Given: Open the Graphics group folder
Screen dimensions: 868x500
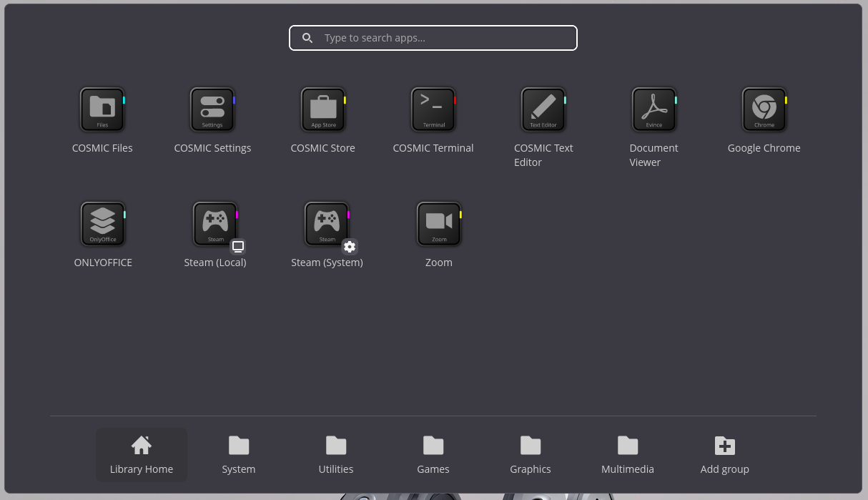Looking at the screenshot, I should click(x=531, y=455).
